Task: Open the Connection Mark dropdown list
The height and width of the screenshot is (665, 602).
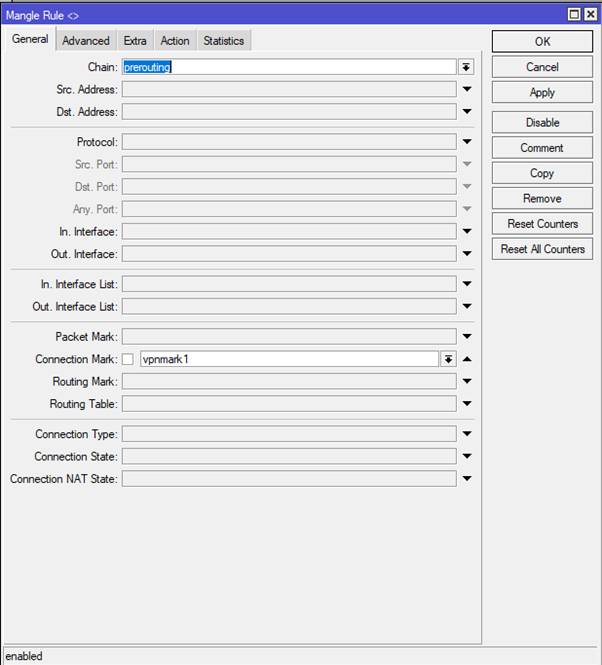Action: pos(448,359)
